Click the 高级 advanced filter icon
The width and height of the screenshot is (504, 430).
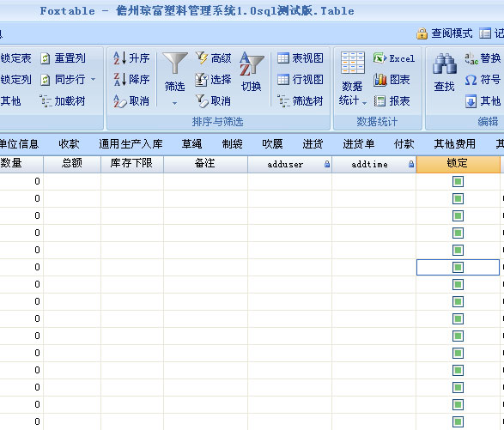202,58
